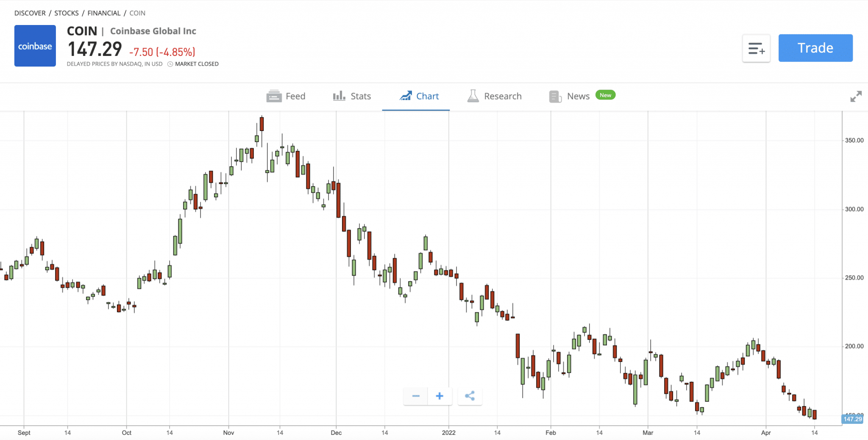Click the DELAYED PRICES BY NASDAQ text
868x440 pixels.
click(x=115, y=64)
